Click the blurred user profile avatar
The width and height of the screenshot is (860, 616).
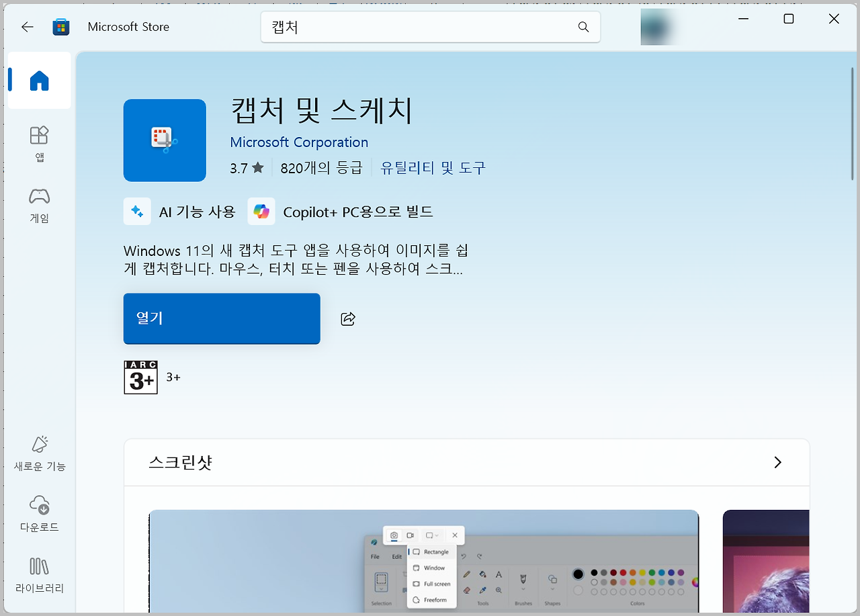pyautogui.click(x=657, y=27)
